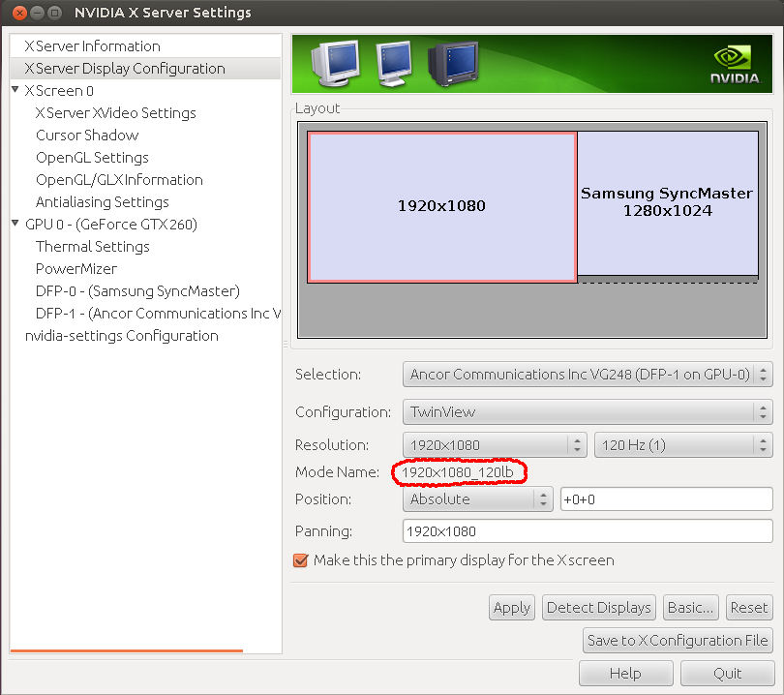Open Thermal Settings page
784x695 pixels.
tap(93, 247)
